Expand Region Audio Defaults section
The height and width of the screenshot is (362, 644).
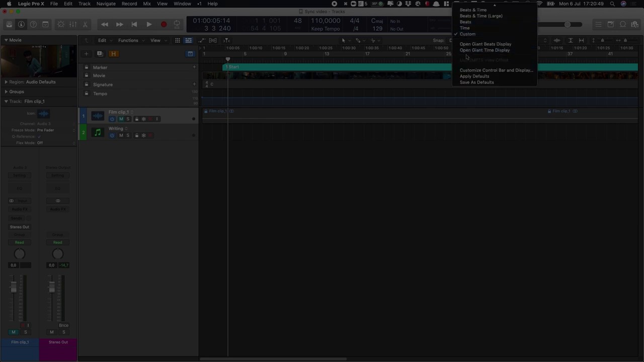pyautogui.click(x=6, y=81)
